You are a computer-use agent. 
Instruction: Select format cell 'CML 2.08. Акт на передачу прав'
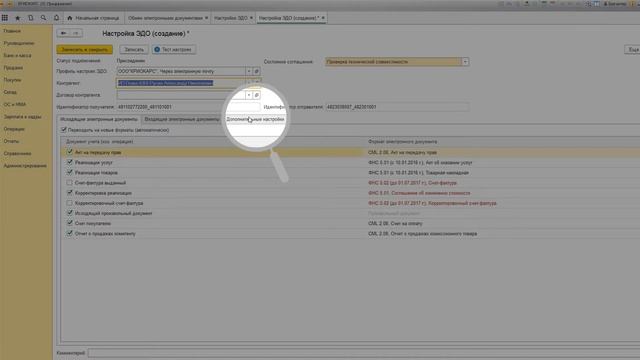[x=402, y=152]
